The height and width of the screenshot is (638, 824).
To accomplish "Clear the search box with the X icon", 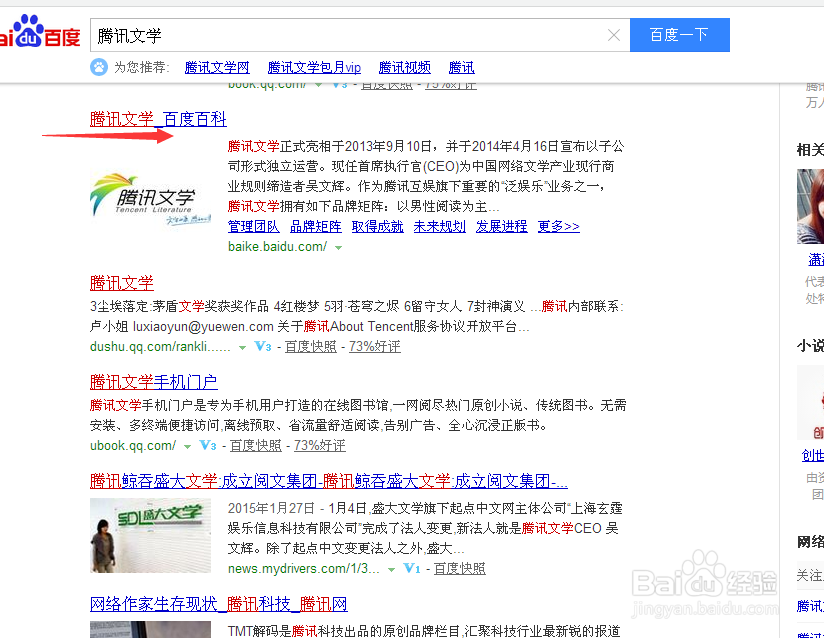I will point(613,35).
